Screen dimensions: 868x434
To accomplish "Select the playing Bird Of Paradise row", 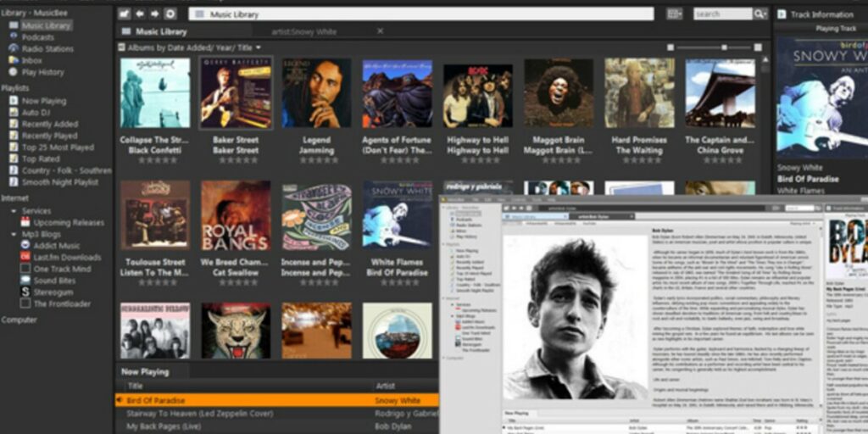I will 277,400.
